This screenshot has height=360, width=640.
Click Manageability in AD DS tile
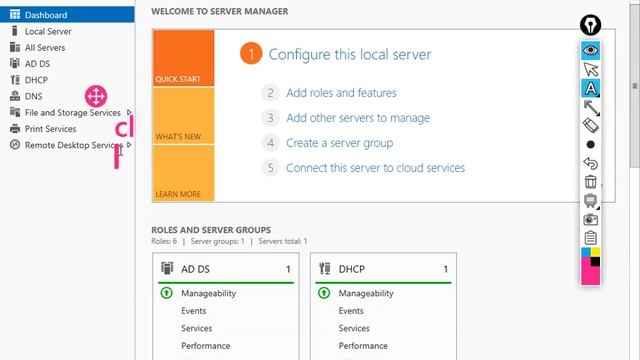(x=209, y=293)
